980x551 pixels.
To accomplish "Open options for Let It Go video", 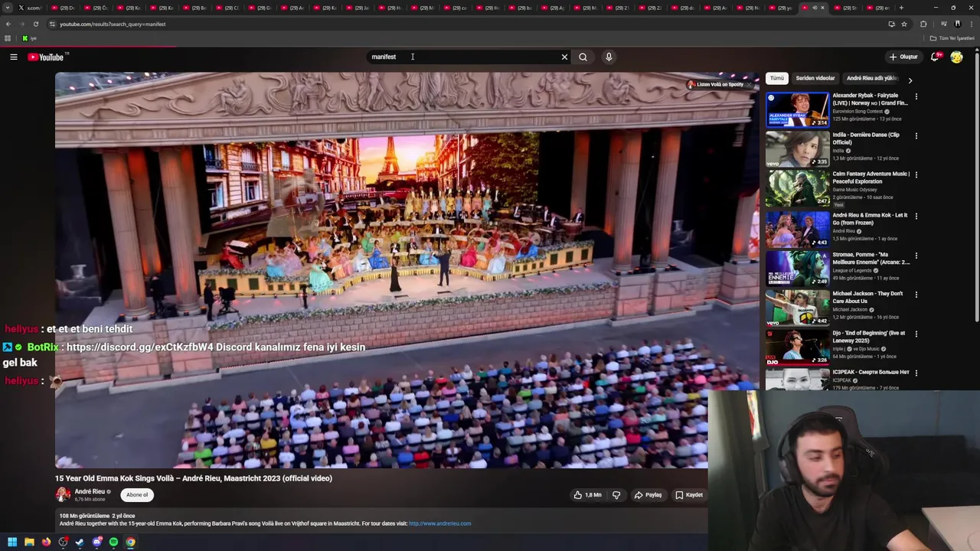I will [x=916, y=217].
